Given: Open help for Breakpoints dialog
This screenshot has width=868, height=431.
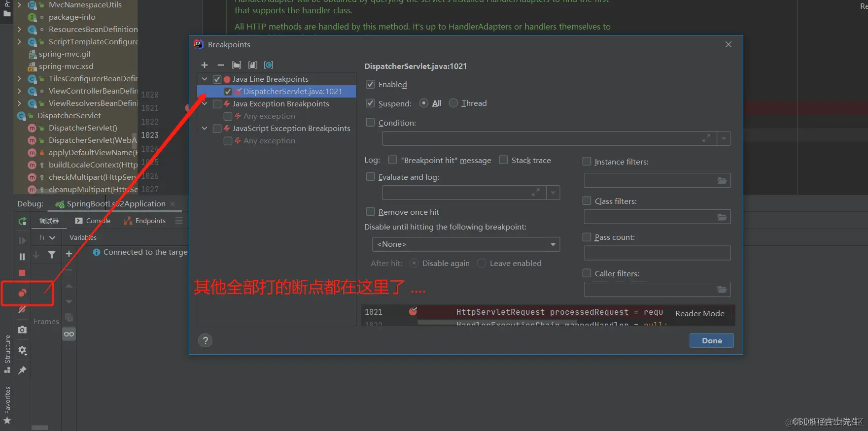Looking at the screenshot, I should click(206, 340).
